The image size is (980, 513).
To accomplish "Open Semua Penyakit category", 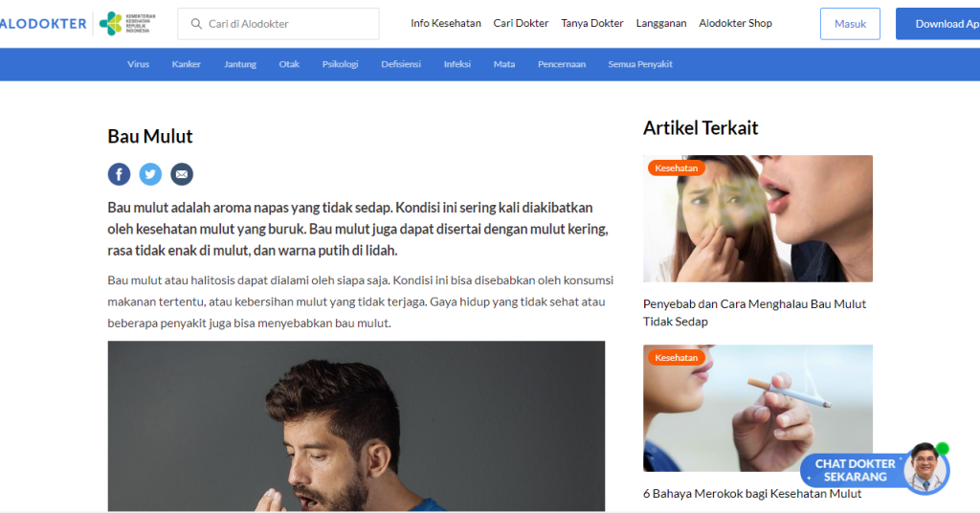I will [x=640, y=64].
